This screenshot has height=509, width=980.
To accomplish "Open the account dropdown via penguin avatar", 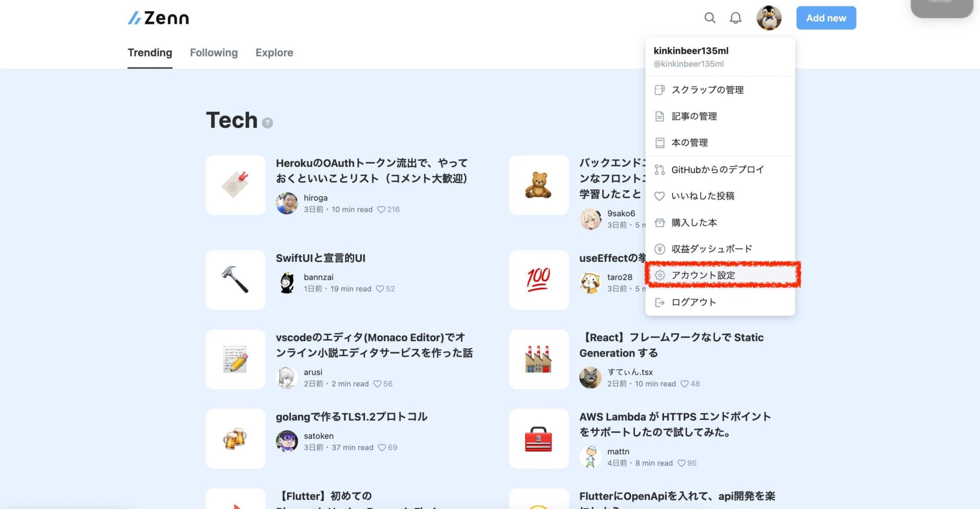I will tap(769, 18).
